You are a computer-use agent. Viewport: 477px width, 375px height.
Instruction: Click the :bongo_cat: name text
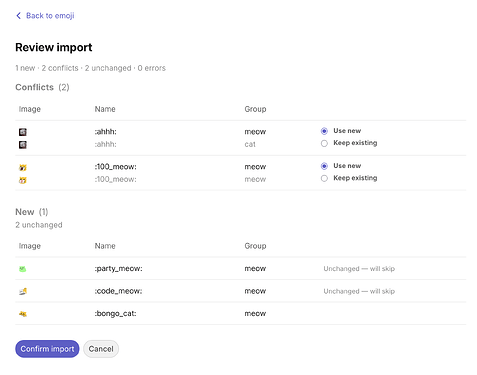pyautogui.click(x=115, y=314)
